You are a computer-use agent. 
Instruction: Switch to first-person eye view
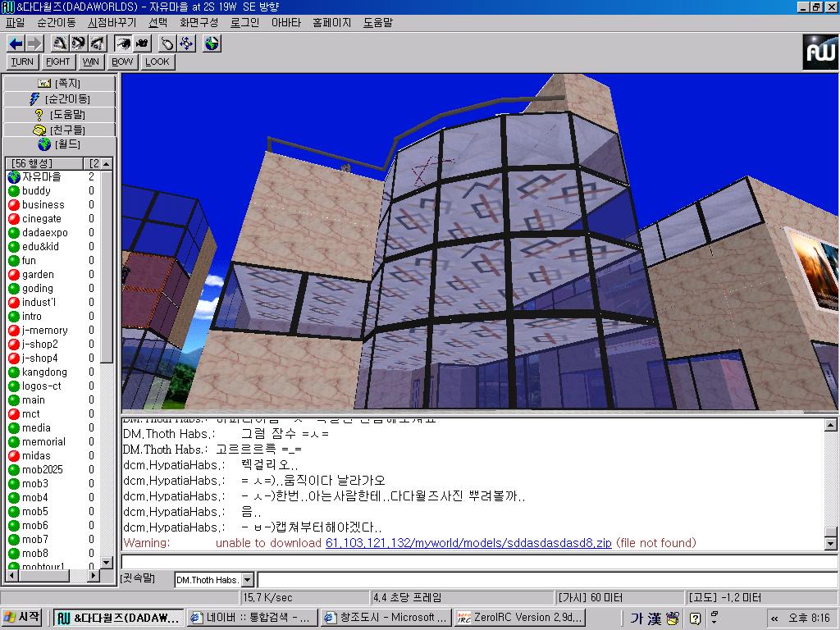click(x=123, y=43)
